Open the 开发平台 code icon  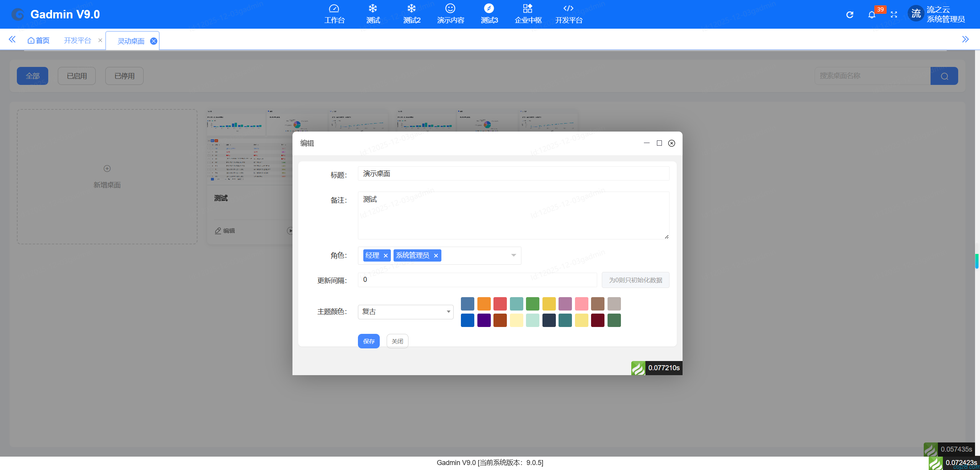(568, 14)
